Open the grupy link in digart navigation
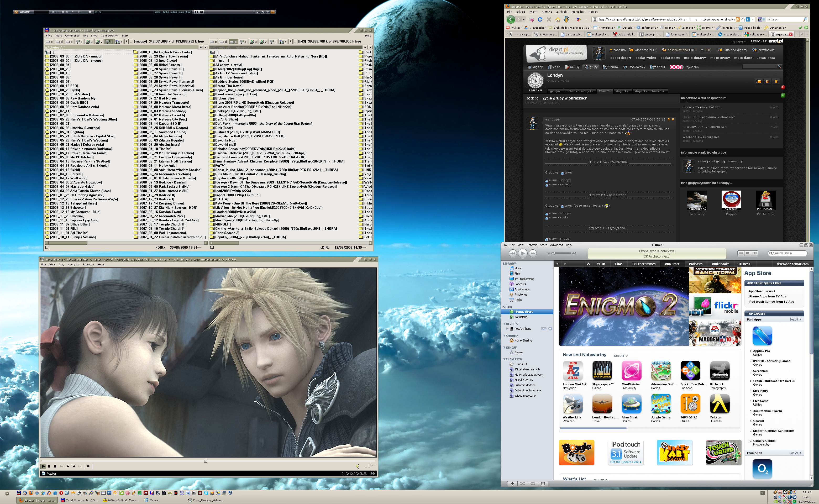 coord(591,67)
